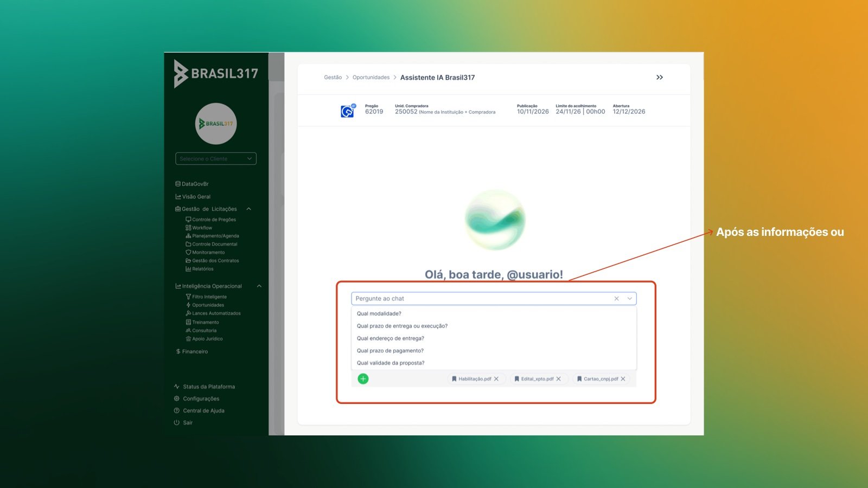Open Financeiro in the sidebar
This screenshot has height=488, width=868.
(192, 351)
